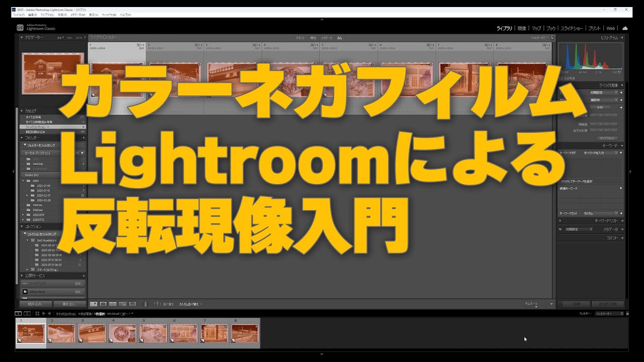Toggle sort direction icon in toolbar
644x362 pixels.
[156, 304]
